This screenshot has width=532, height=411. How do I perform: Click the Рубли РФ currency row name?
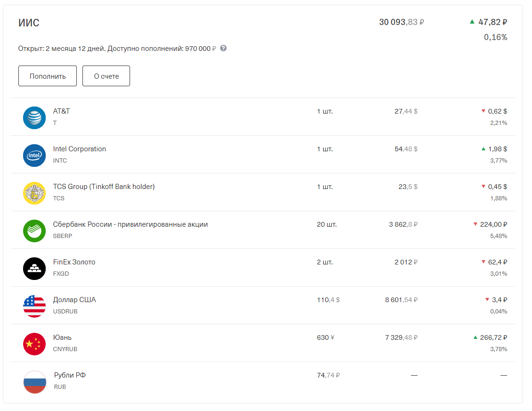[x=70, y=375]
